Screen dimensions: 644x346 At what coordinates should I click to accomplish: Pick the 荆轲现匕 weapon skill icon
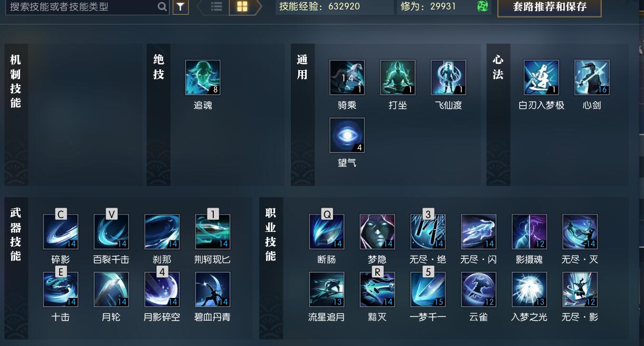click(212, 231)
